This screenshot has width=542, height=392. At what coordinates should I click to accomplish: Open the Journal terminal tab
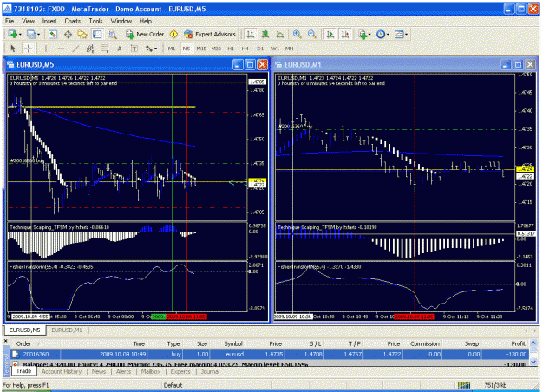pyautogui.click(x=210, y=371)
